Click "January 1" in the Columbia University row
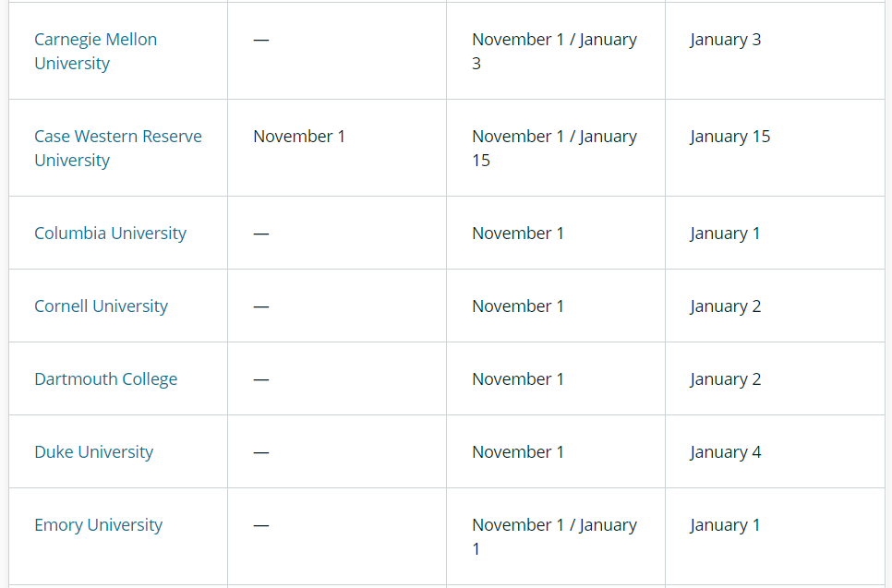892x588 pixels. (725, 233)
